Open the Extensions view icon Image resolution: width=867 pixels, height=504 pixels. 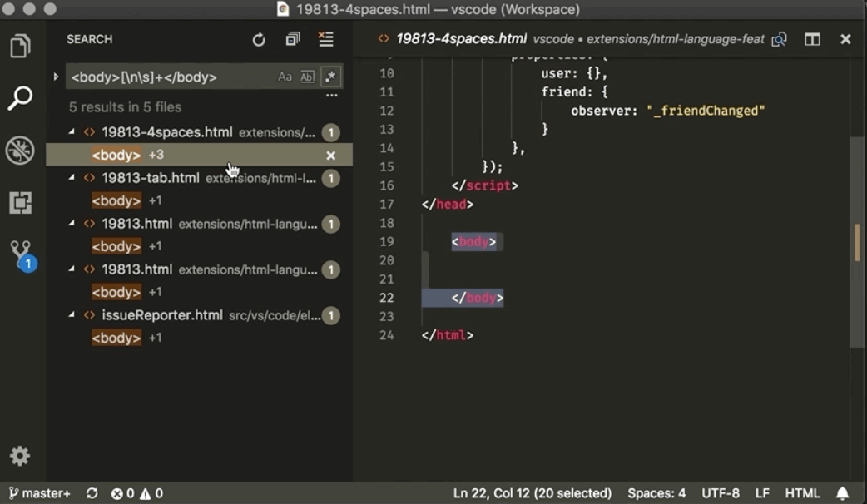tap(21, 203)
